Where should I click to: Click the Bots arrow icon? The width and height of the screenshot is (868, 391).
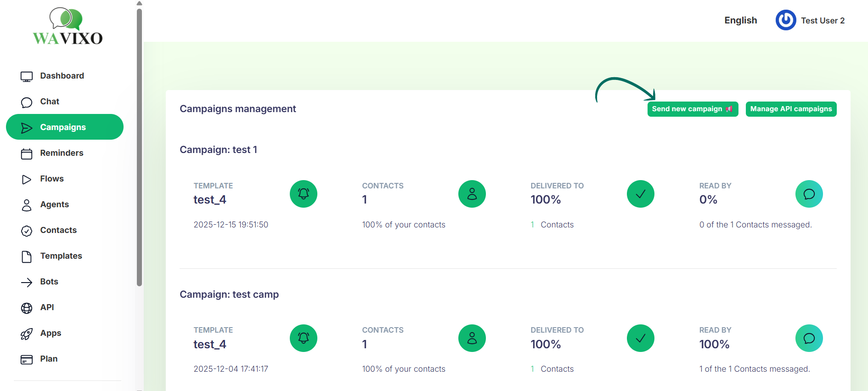point(27,282)
